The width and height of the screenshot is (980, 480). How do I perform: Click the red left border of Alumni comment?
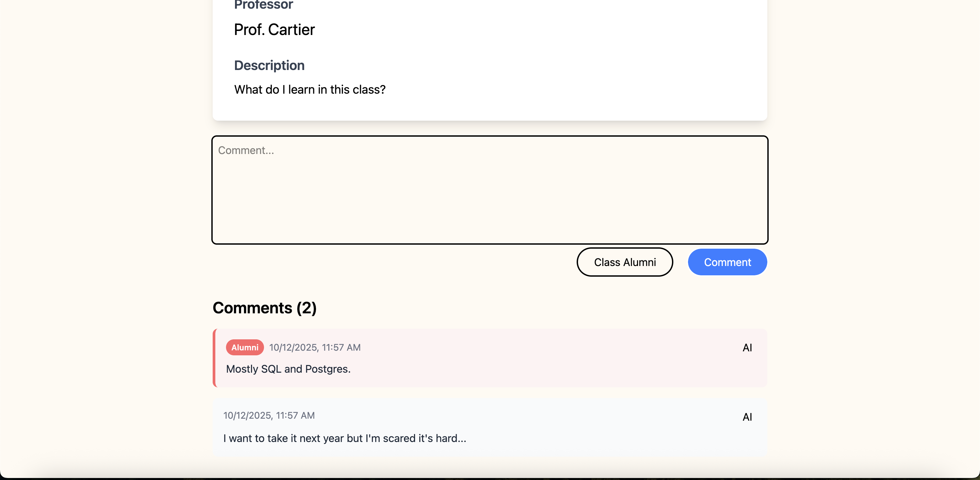coord(215,358)
